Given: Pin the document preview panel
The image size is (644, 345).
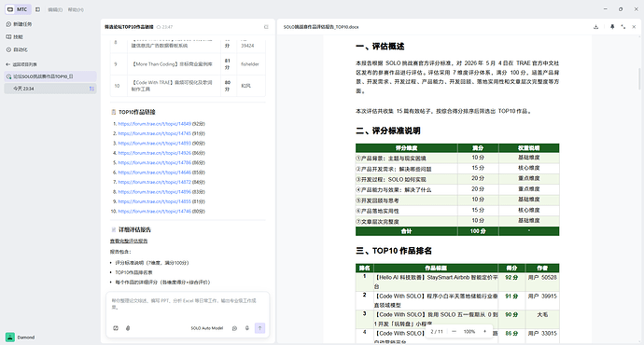Looking at the screenshot, I should click(612, 27).
